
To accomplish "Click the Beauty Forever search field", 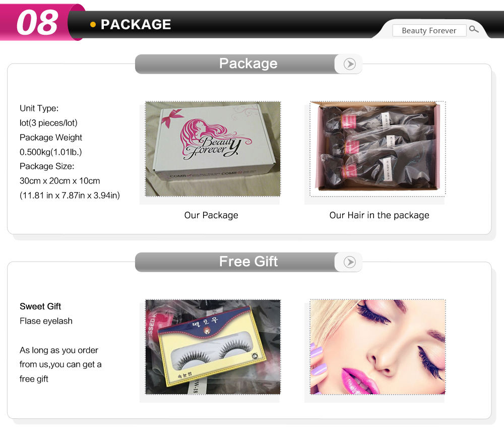I will point(429,31).
